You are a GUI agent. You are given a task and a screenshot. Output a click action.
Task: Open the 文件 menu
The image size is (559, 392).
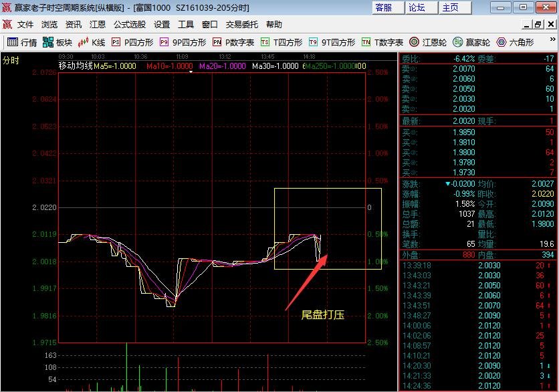[x=25, y=24]
